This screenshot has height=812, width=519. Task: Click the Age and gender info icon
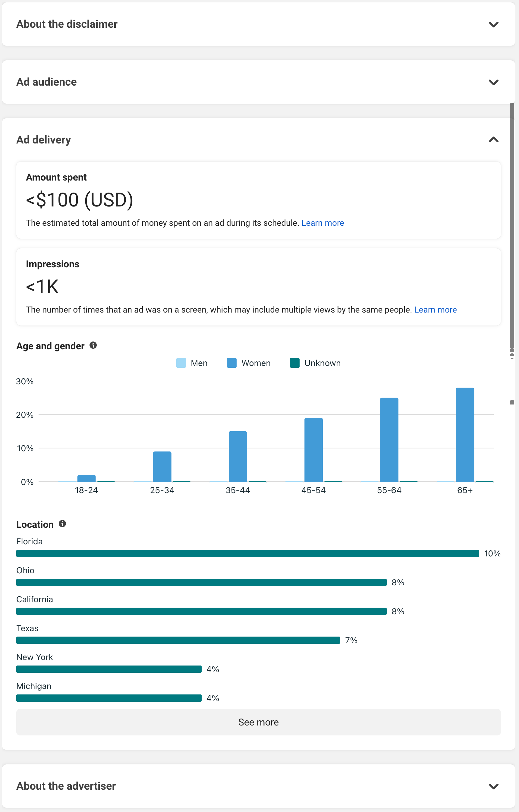[93, 345]
